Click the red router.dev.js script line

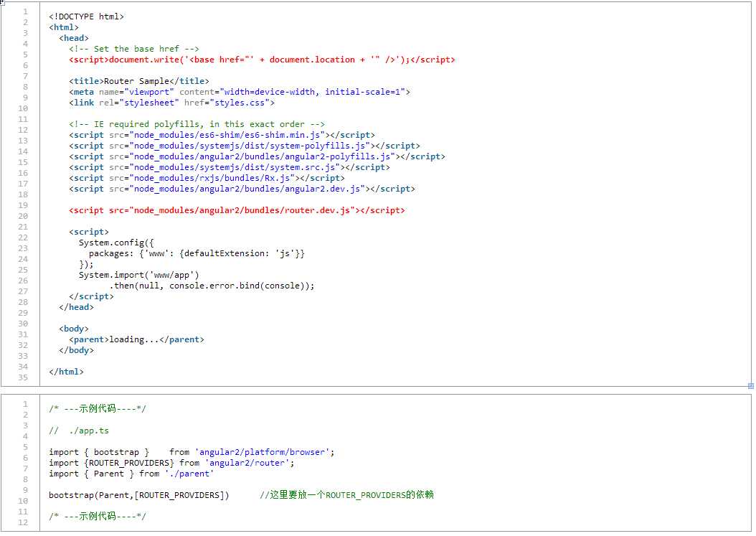click(x=237, y=210)
